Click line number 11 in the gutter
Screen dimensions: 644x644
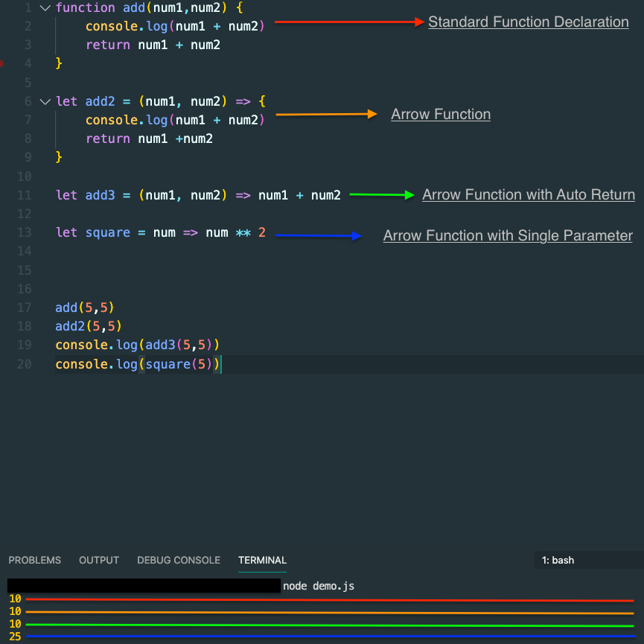[25, 195]
